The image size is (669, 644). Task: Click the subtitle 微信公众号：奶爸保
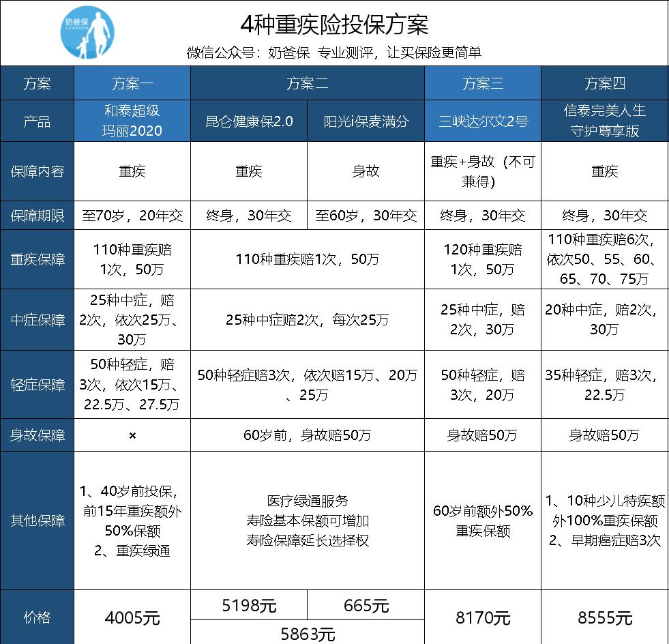[x=248, y=53]
